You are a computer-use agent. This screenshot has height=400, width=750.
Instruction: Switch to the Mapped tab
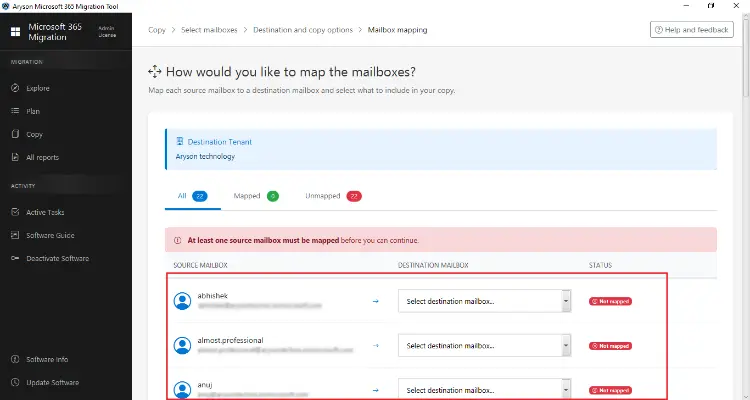(x=256, y=196)
